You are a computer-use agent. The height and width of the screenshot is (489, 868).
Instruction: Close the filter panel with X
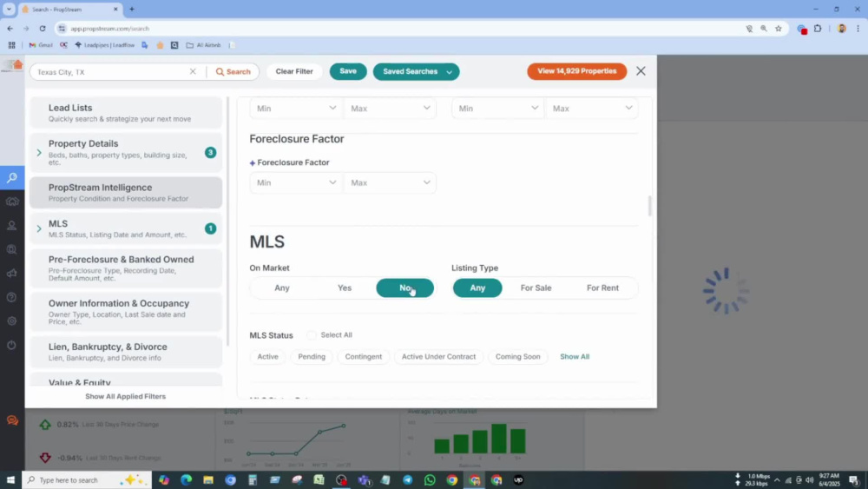[641, 71]
